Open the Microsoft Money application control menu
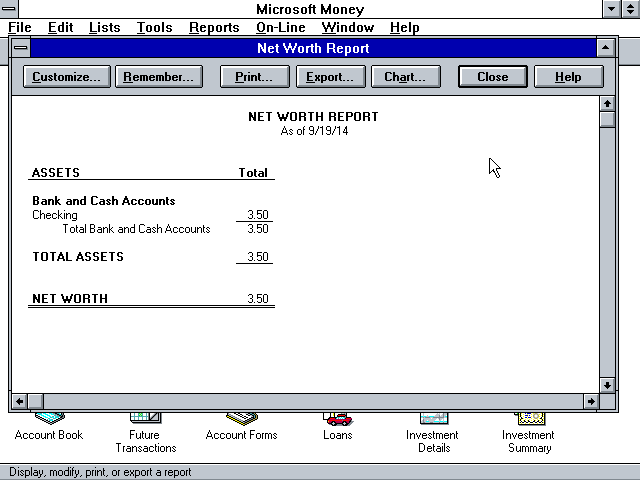 tap(9, 9)
